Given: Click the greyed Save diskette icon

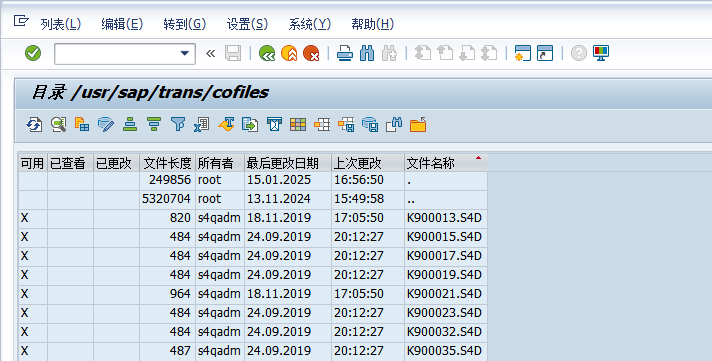Looking at the screenshot, I should 233,54.
